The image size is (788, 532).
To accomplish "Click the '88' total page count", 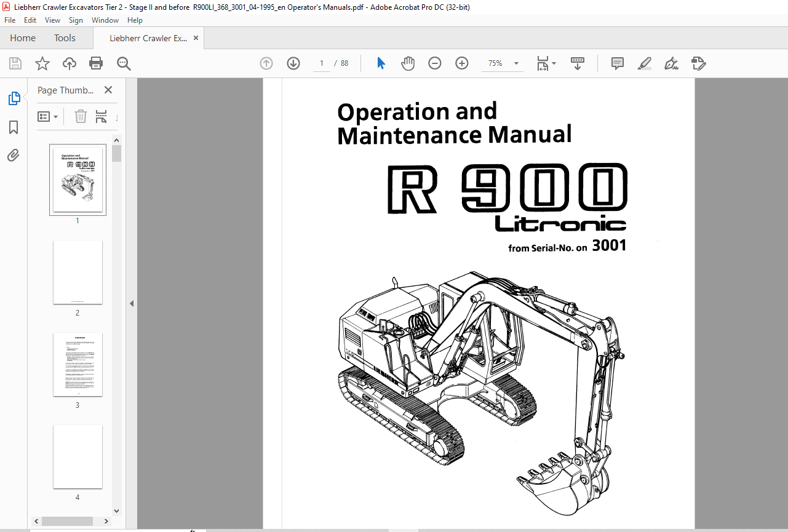I will (344, 63).
